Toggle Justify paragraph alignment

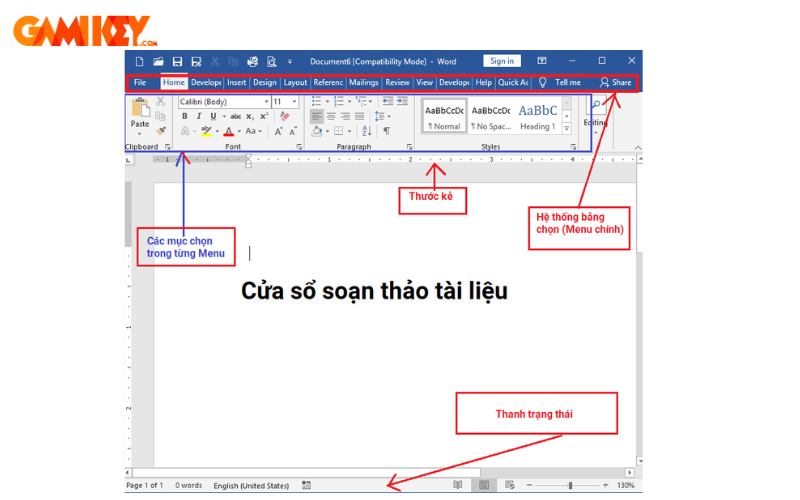360,116
